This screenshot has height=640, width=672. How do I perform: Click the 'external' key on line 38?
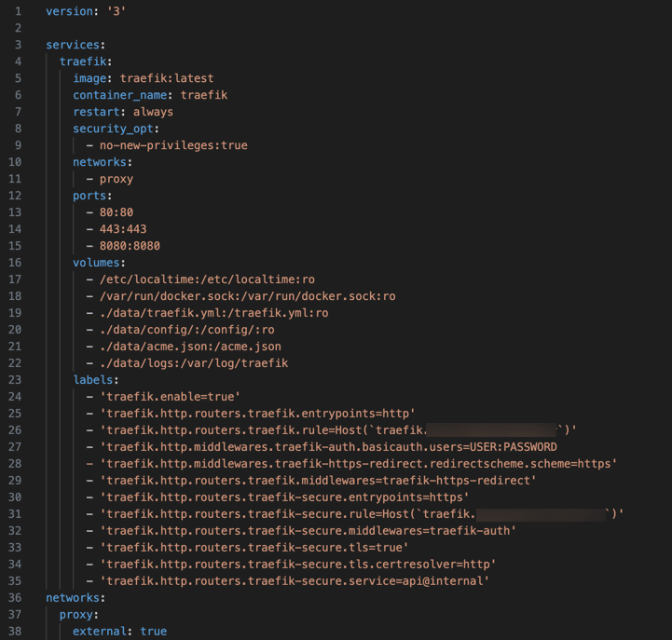point(100,631)
